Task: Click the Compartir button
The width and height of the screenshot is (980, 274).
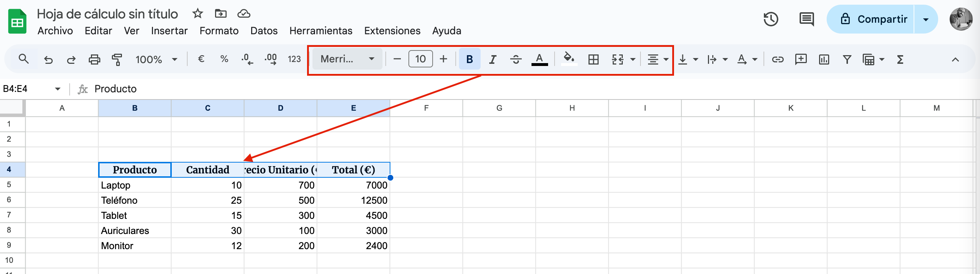Action: pos(870,19)
